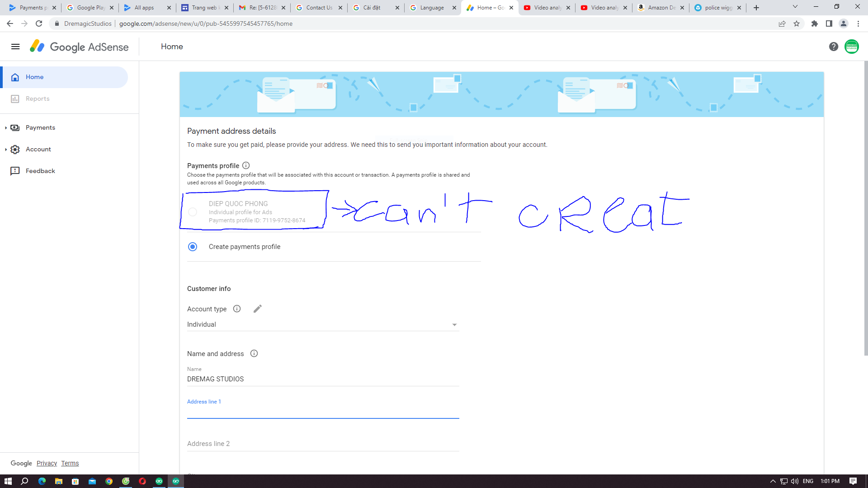Click the Name and address edit pencil icon
Viewport: 868px width, 488px height.
[x=257, y=309]
